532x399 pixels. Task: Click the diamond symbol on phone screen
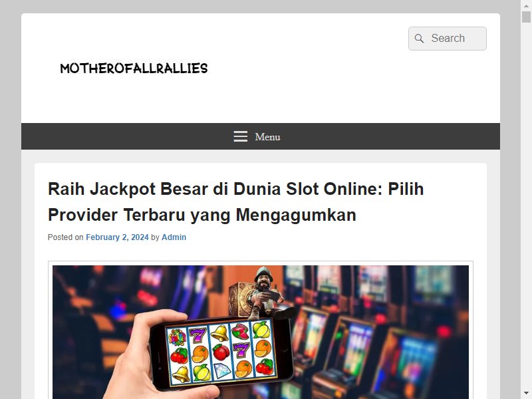[x=221, y=372]
